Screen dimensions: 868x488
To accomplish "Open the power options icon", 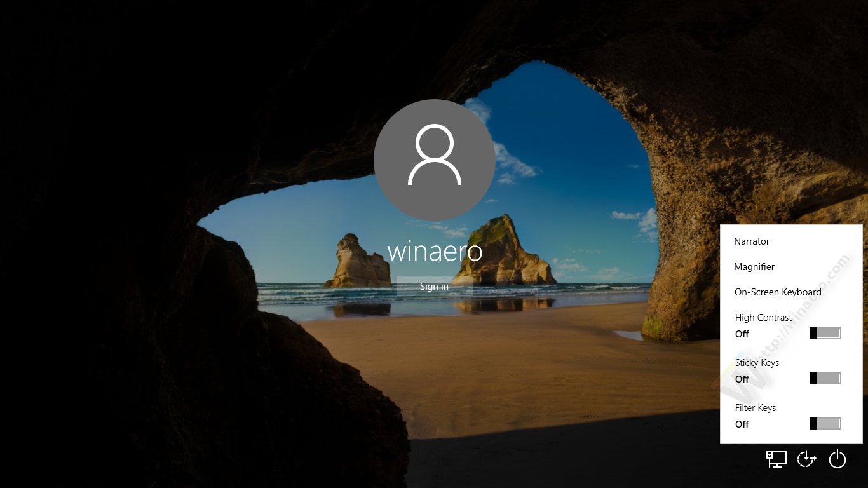I will (837, 459).
